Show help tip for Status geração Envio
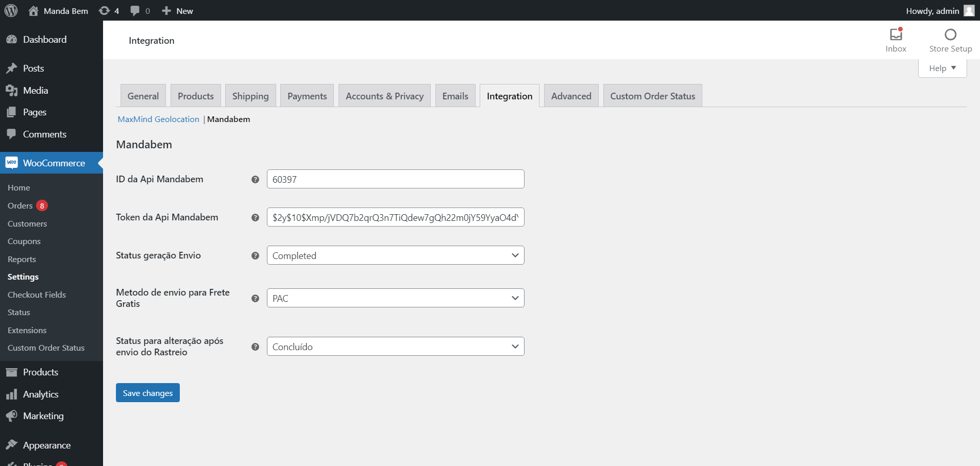980x466 pixels. [255, 255]
